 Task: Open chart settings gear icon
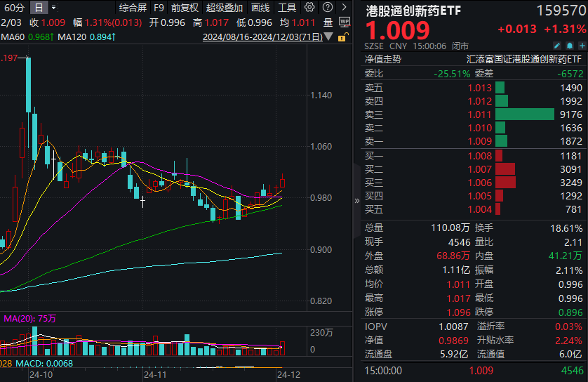coord(309,8)
